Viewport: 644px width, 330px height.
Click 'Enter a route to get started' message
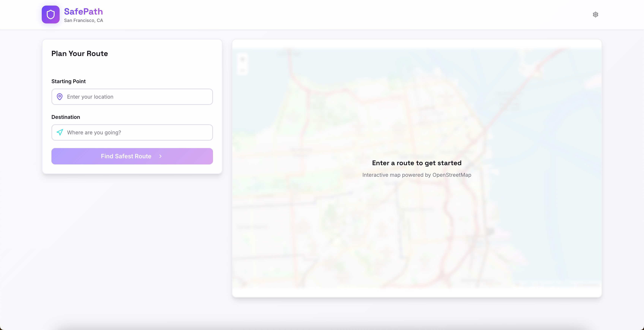pos(416,163)
